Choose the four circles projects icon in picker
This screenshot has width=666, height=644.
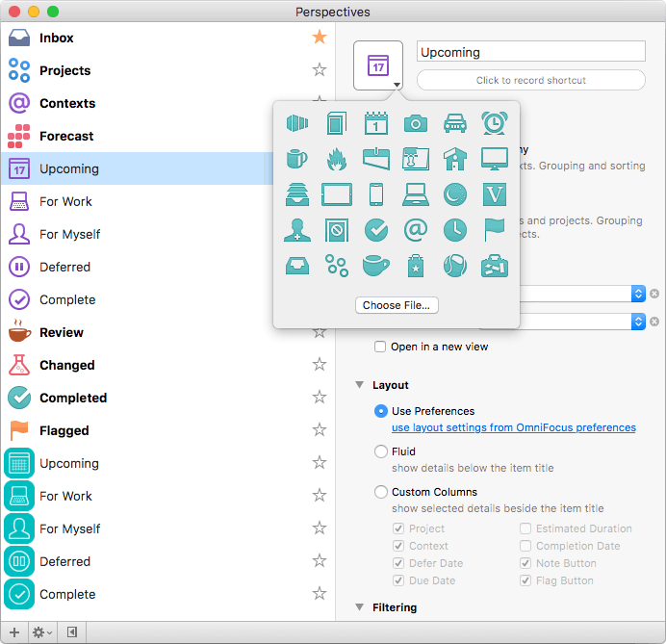tap(337, 266)
